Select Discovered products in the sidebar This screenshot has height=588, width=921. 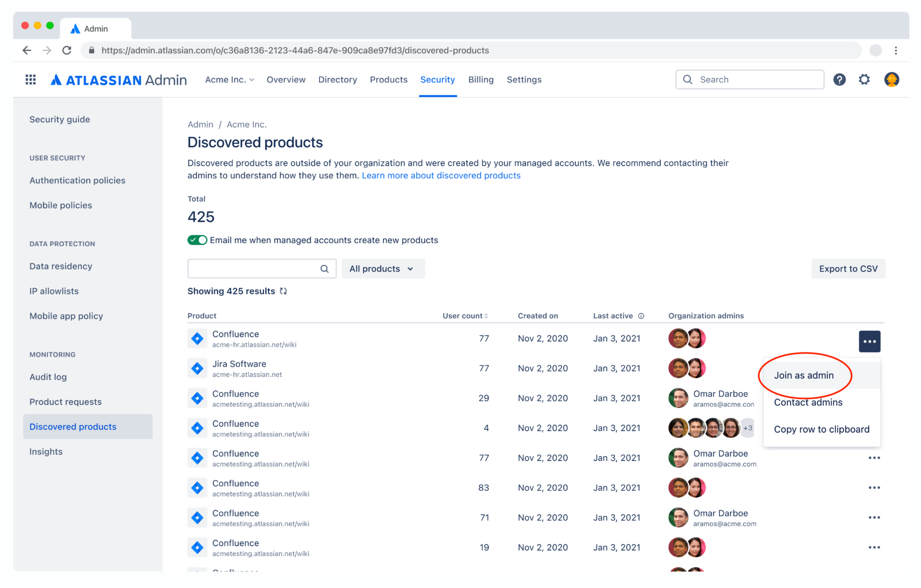tap(73, 427)
